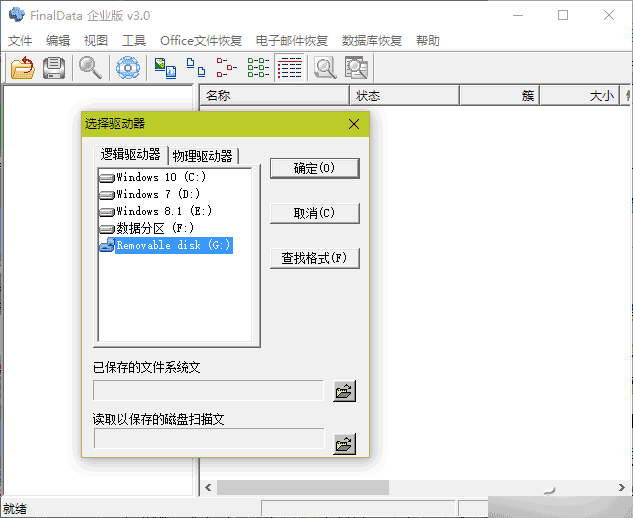Click the grey file preview magnifier icon
The image size is (633, 518).
coord(325,67)
